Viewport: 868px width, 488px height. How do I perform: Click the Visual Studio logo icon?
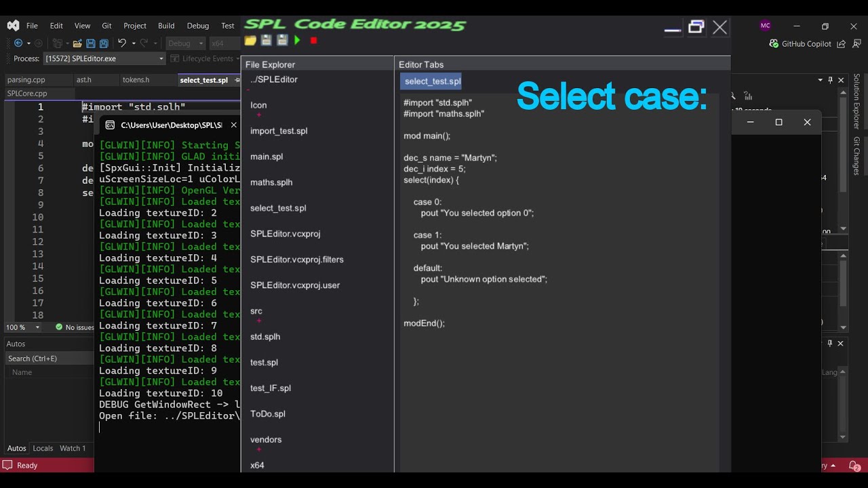click(13, 26)
